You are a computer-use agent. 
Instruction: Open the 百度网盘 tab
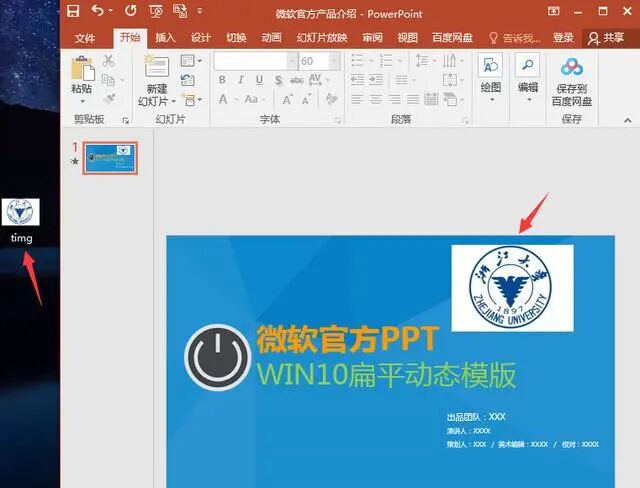click(x=452, y=38)
